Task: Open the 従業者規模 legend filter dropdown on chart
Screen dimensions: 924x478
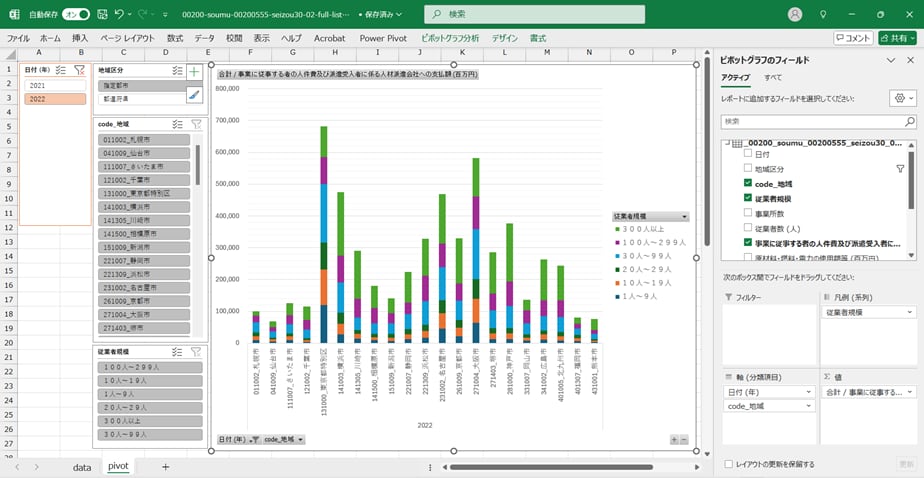Action: click(x=684, y=216)
